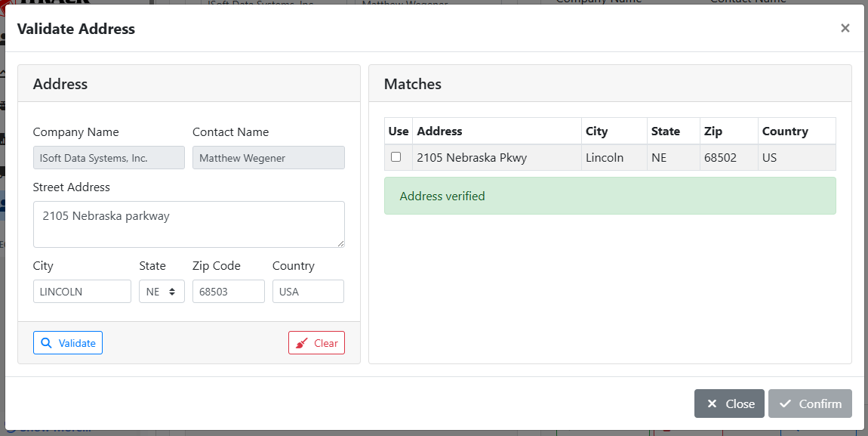
Task: Click the green Address verified alert
Action: pos(610,196)
